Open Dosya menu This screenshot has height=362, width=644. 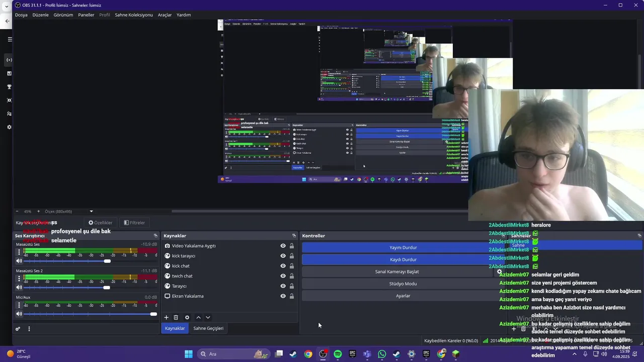click(21, 15)
